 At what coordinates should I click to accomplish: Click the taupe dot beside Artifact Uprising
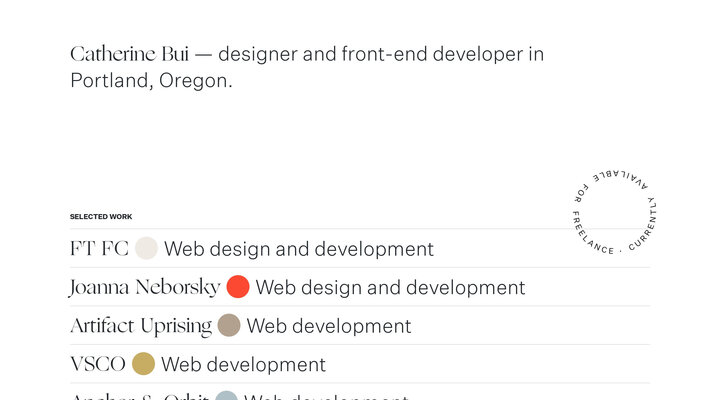229,326
